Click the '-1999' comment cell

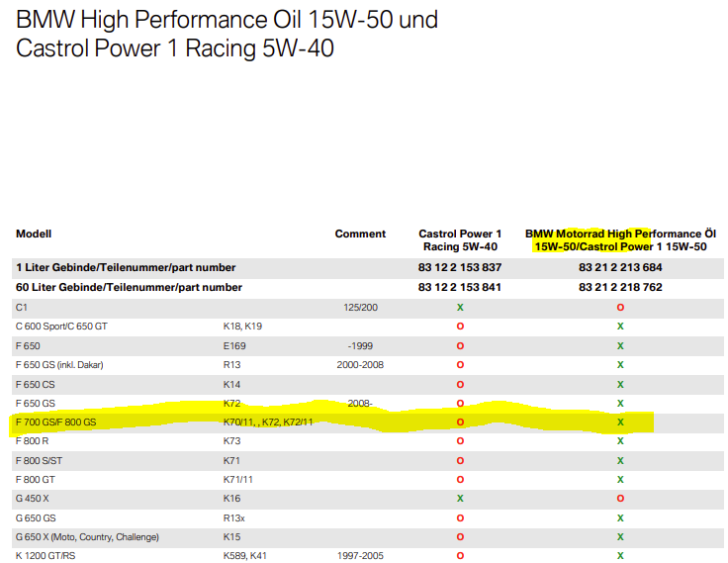click(x=360, y=345)
